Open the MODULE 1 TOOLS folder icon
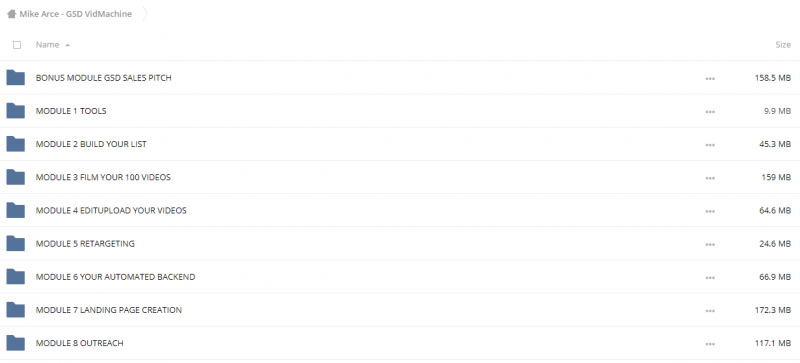 [x=15, y=111]
